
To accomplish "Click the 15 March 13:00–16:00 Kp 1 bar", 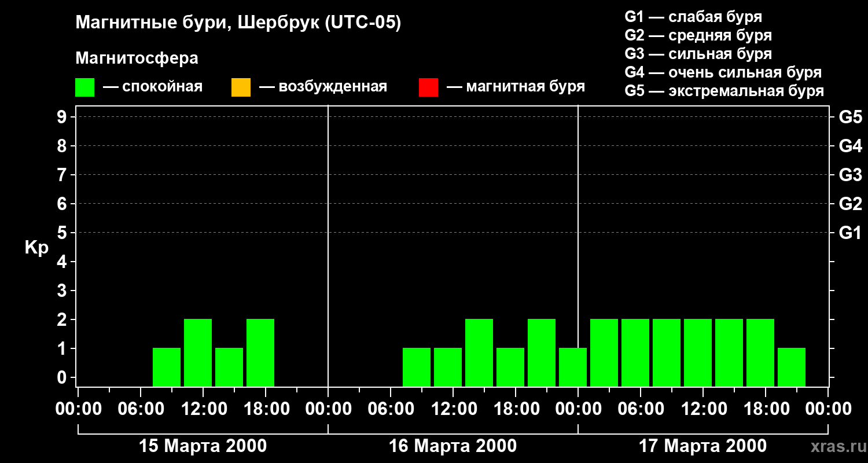I will (229, 367).
